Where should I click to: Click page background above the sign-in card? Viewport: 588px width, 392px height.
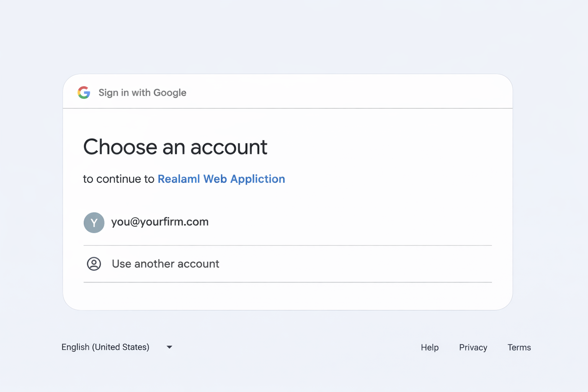point(287,38)
